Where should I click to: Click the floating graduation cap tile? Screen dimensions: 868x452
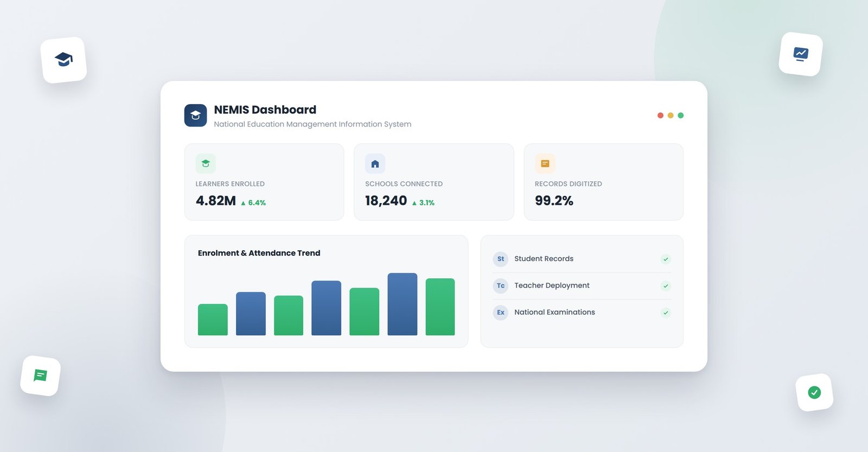(64, 60)
